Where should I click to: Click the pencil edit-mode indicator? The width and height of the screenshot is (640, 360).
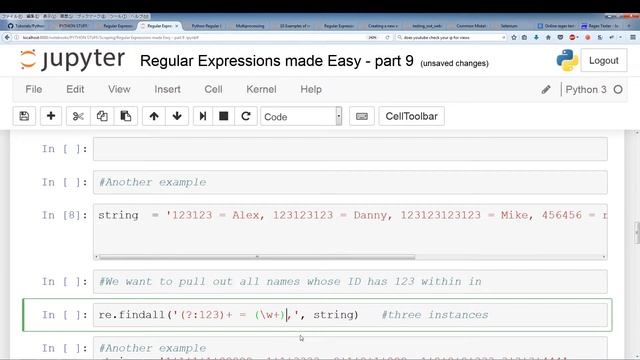click(x=546, y=89)
